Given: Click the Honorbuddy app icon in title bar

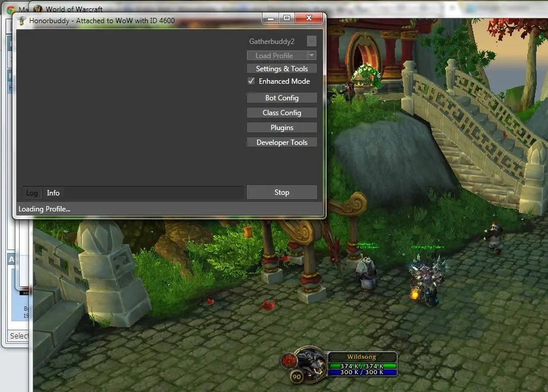Looking at the screenshot, I should (23, 20).
